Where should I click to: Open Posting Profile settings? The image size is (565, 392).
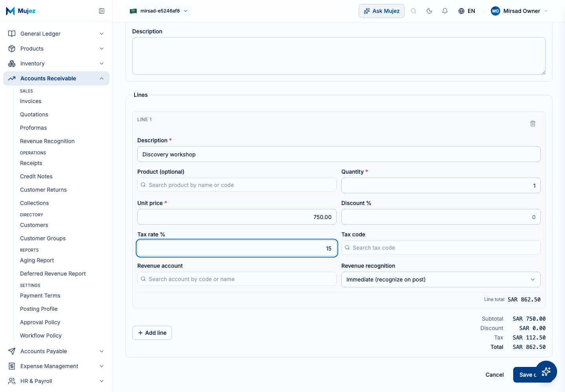[x=39, y=309]
